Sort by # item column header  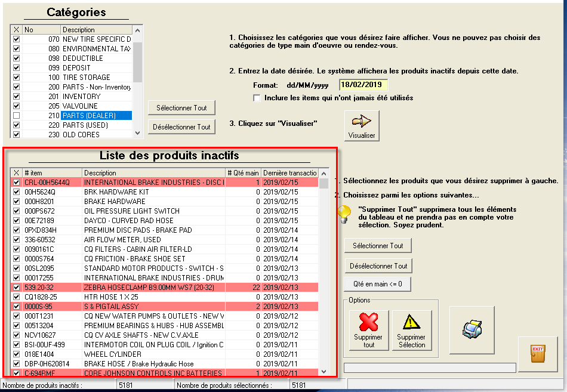pyautogui.click(x=51, y=173)
